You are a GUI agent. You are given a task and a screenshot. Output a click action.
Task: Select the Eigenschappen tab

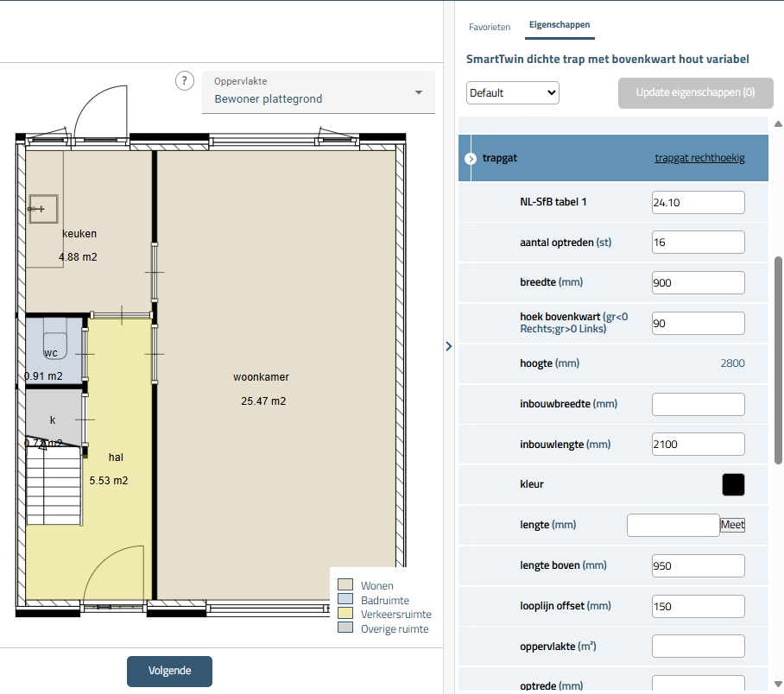click(559, 26)
